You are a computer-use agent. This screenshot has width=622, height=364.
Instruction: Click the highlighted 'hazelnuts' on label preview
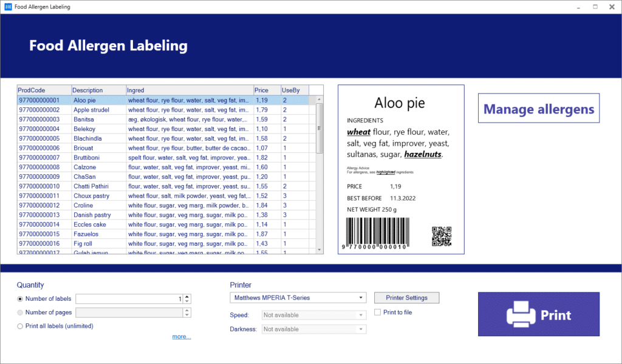(x=423, y=154)
